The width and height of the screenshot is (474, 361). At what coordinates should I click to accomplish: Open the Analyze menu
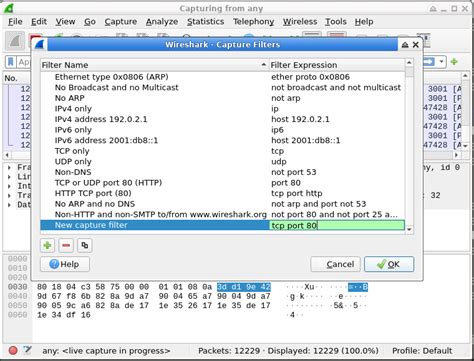(x=162, y=22)
